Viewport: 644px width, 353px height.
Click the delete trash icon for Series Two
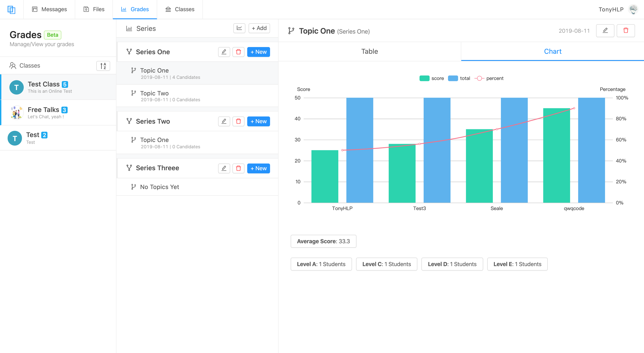(238, 121)
